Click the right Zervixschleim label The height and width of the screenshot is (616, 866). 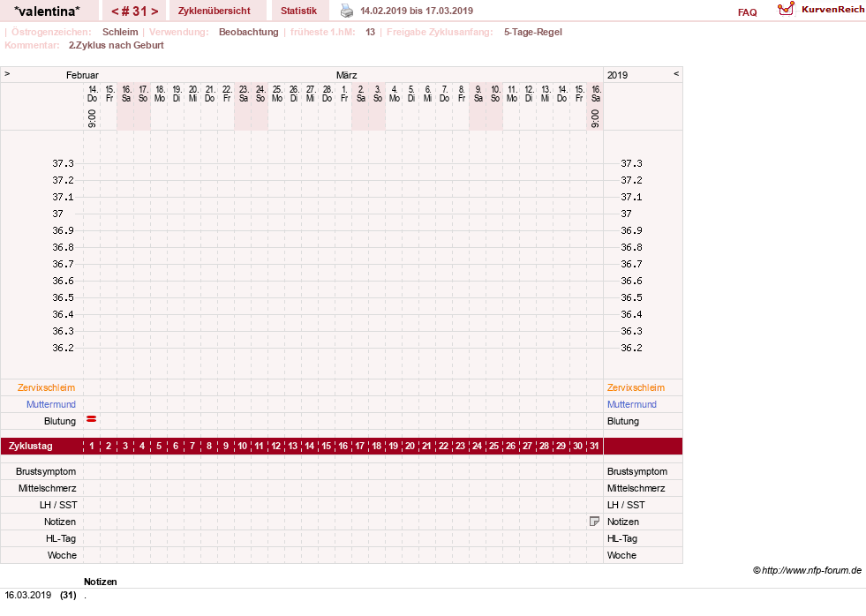click(x=636, y=387)
